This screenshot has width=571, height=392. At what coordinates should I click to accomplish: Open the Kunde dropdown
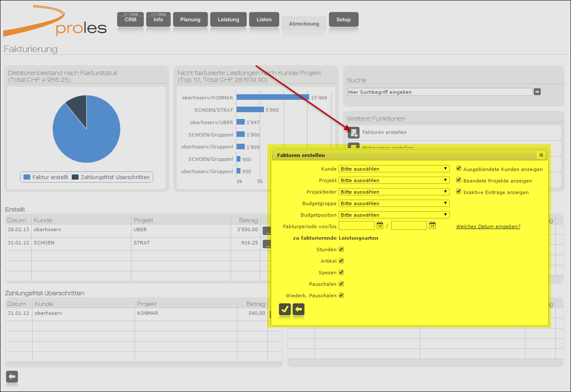[394, 169]
